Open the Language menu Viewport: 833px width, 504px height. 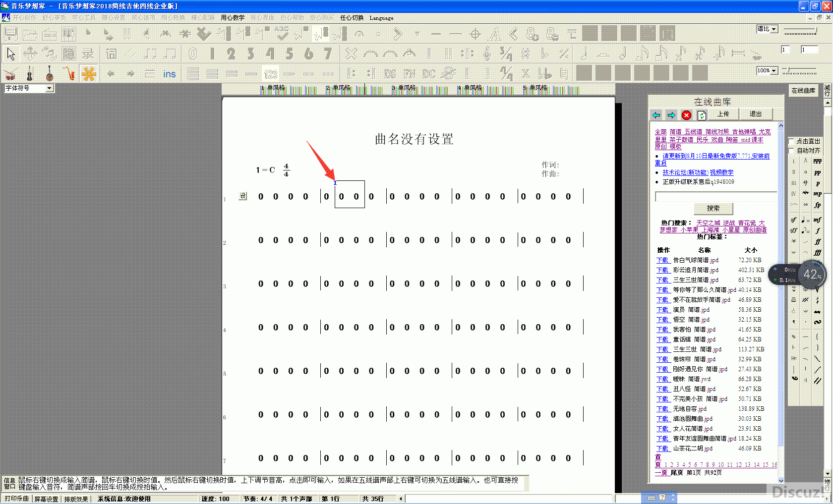(381, 18)
